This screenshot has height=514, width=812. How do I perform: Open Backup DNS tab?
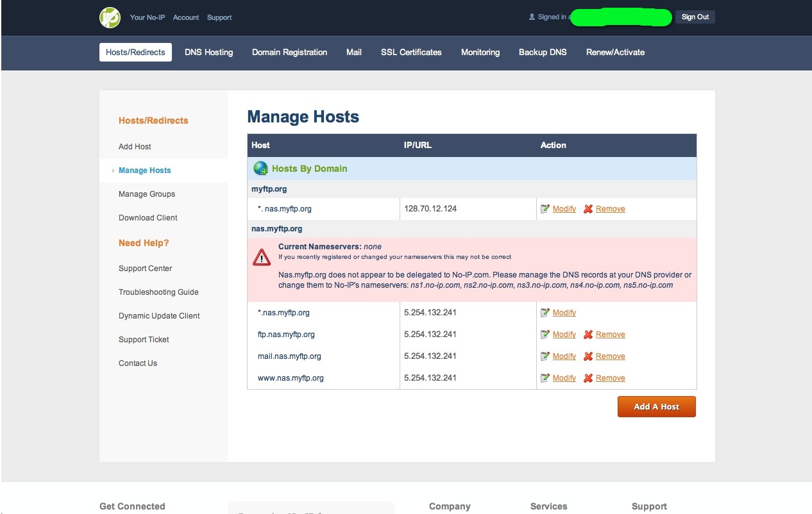tap(543, 53)
